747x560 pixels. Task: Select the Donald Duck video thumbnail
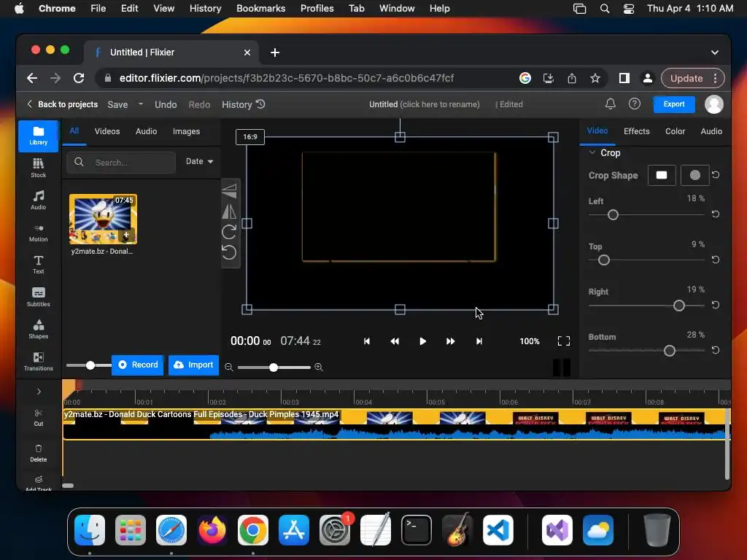point(103,219)
